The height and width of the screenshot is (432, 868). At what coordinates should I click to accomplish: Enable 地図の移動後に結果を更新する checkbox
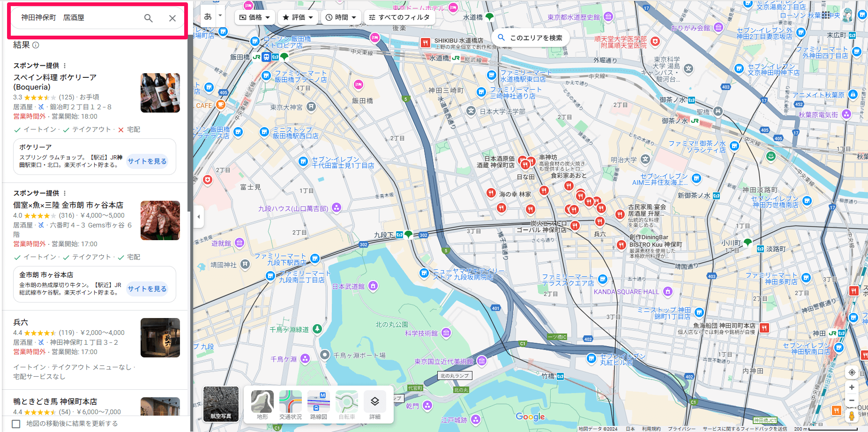coord(16,424)
